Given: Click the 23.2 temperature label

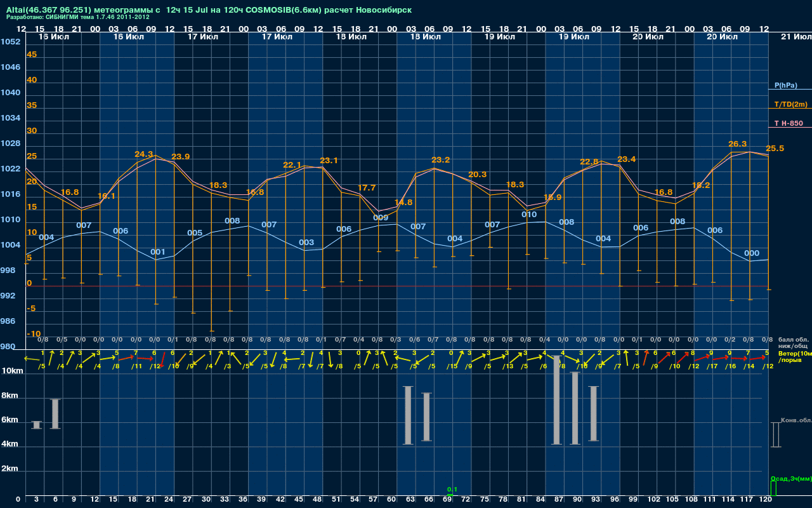Looking at the screenshot, I should (441, 160).
